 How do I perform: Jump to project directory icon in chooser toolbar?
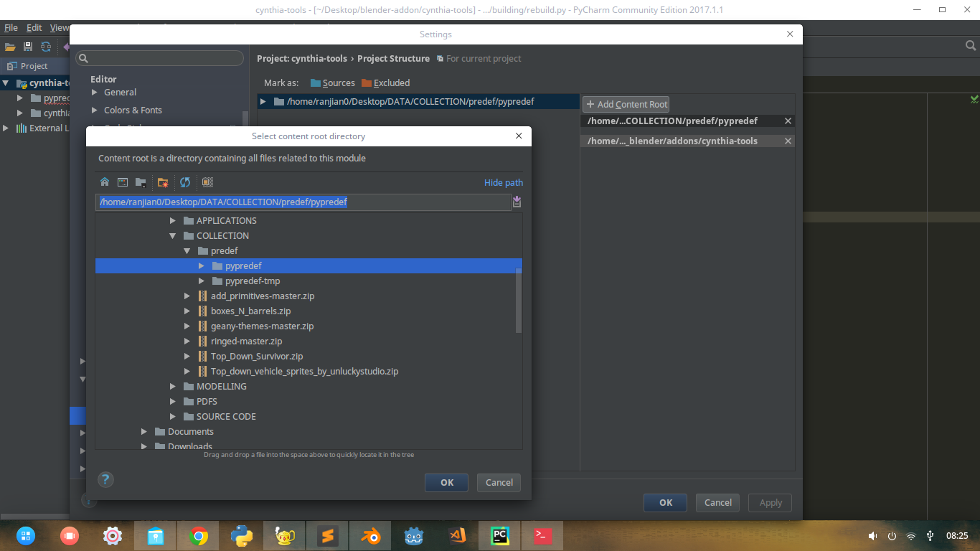tap(141, 182)
